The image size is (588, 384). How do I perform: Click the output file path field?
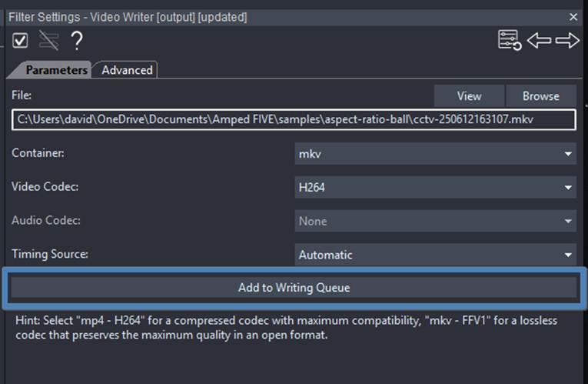coord(294,120)
